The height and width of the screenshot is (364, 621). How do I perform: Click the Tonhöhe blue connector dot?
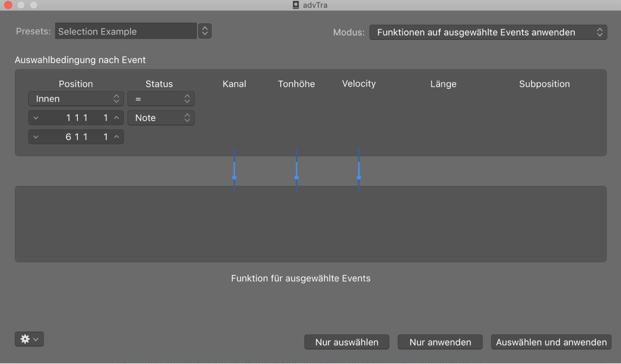(x=296, y=177)
